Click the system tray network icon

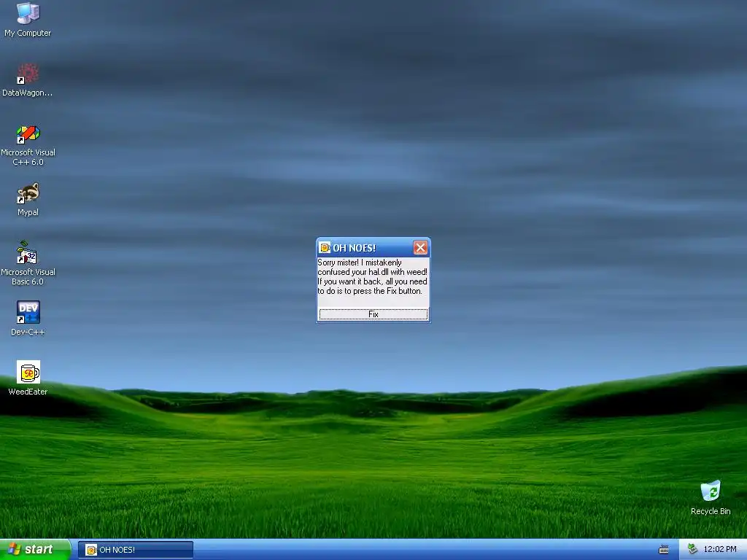(x=693, y=549)
